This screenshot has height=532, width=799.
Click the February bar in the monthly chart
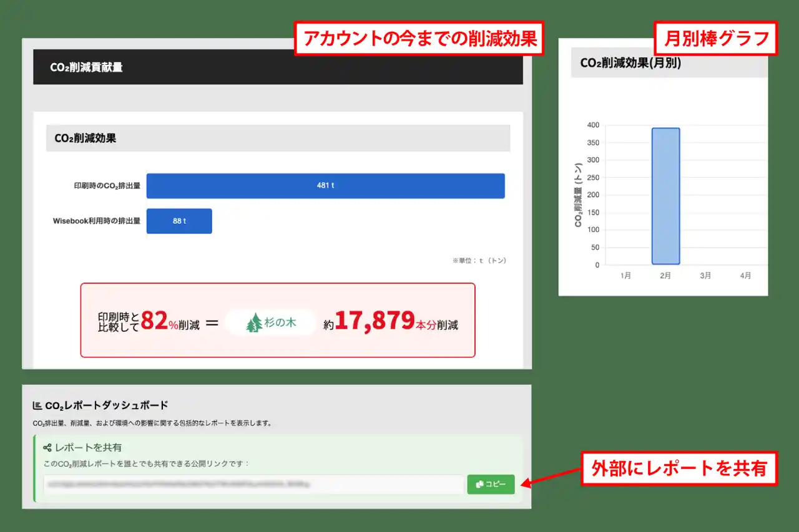point(665,196)
